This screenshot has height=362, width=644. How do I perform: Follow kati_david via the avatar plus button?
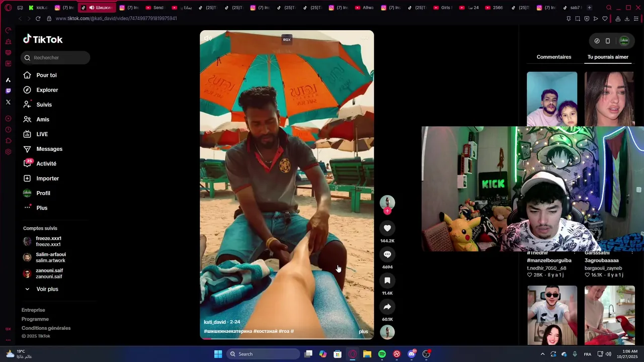387,211
